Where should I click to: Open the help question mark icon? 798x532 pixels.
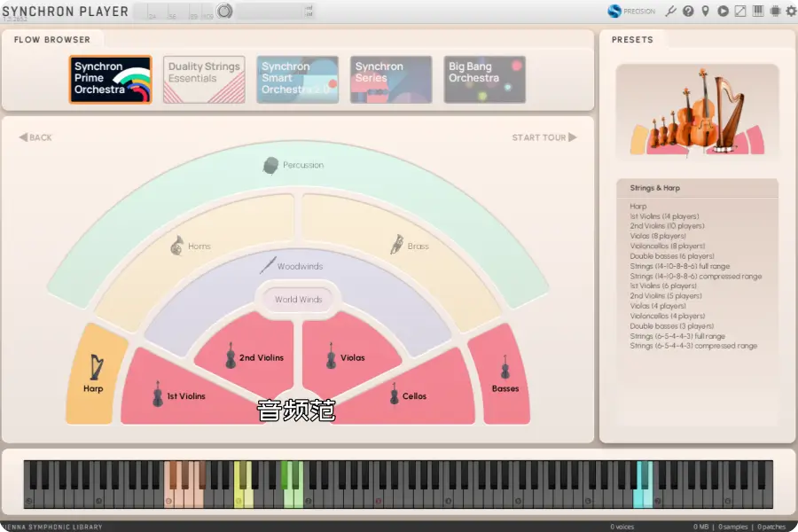(x=688, y=11)
